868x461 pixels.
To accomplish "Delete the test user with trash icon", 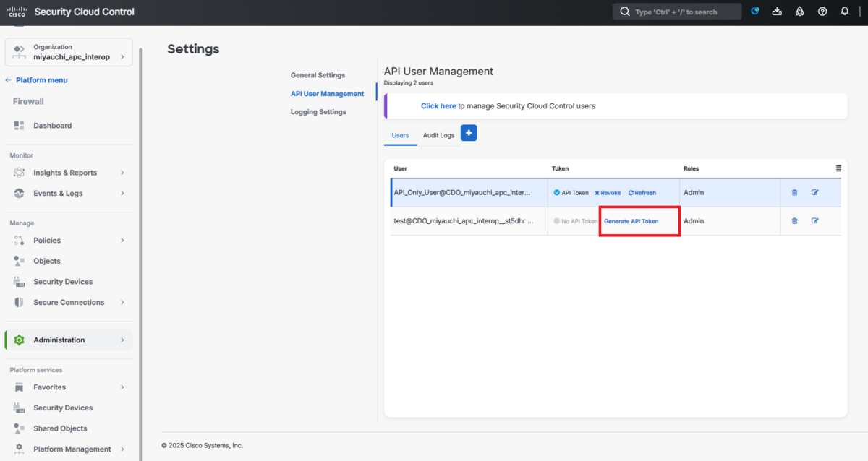I will point(794,221).
